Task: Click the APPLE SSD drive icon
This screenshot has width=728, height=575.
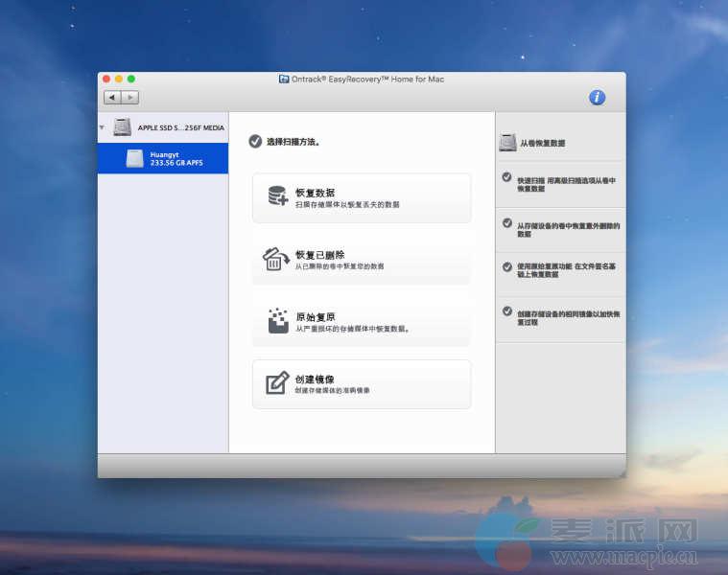Action: (122, 126)
